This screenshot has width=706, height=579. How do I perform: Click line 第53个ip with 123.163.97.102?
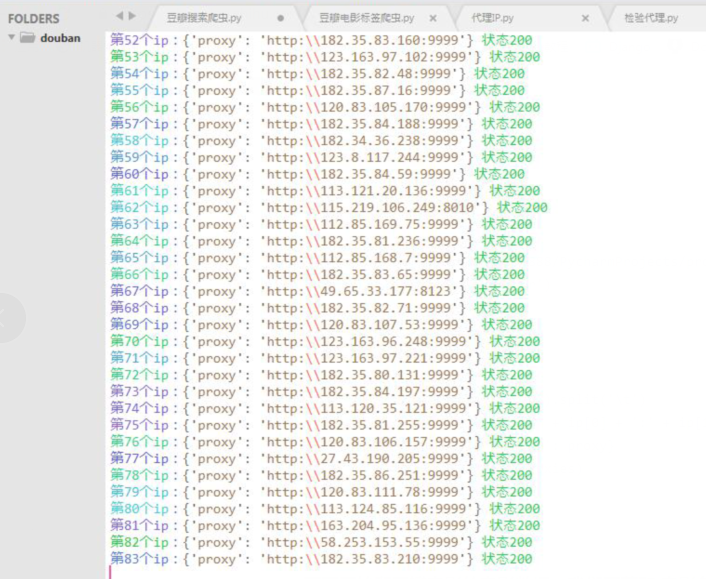point(325,57)
